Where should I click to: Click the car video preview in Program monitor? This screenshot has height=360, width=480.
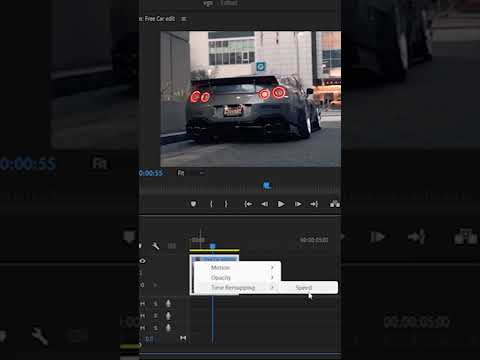pyautogui.click(x=250, y=99)
